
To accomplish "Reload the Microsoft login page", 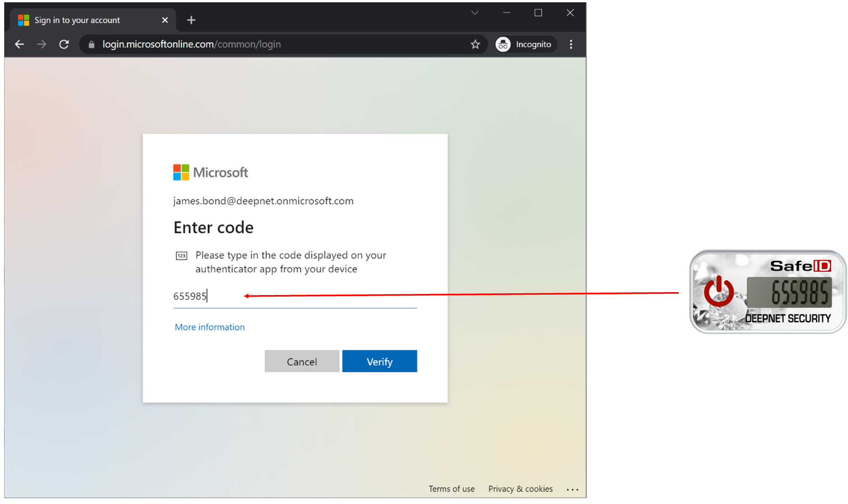I will click(64, 44).
